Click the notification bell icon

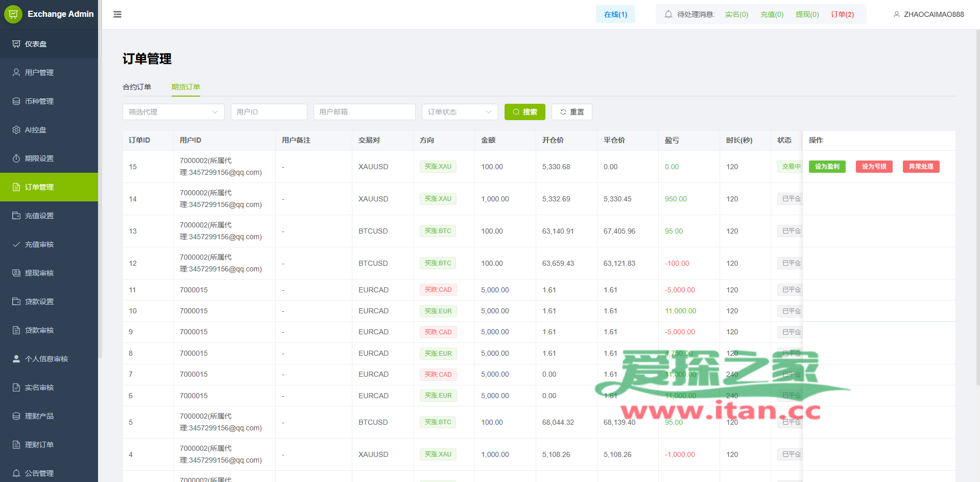[668, 14]
